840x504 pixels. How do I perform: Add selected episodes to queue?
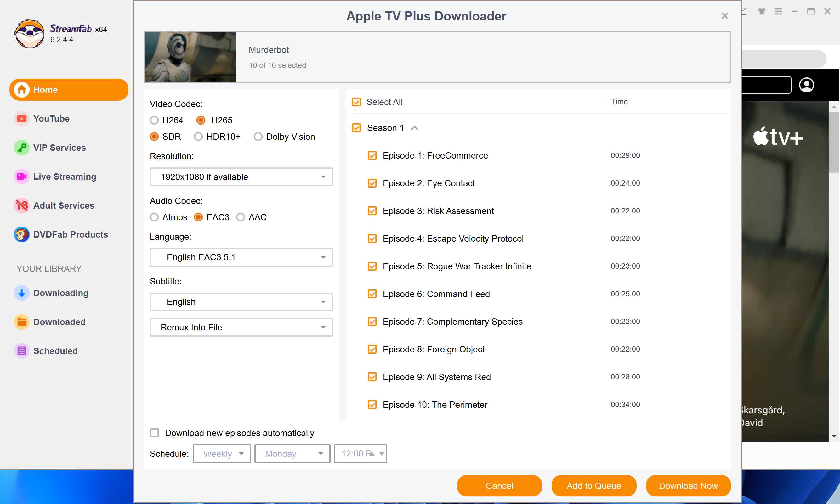[x=593, y=486]
